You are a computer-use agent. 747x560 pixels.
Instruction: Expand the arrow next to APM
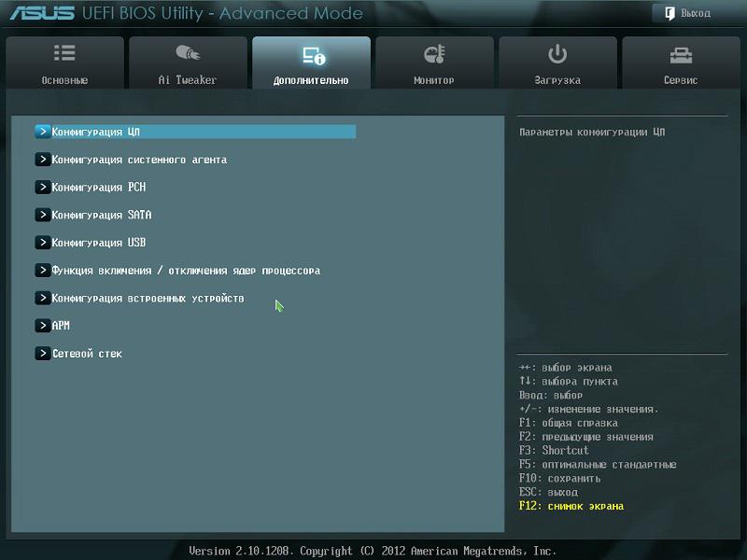pyautogui.click(x=42, y=326)
